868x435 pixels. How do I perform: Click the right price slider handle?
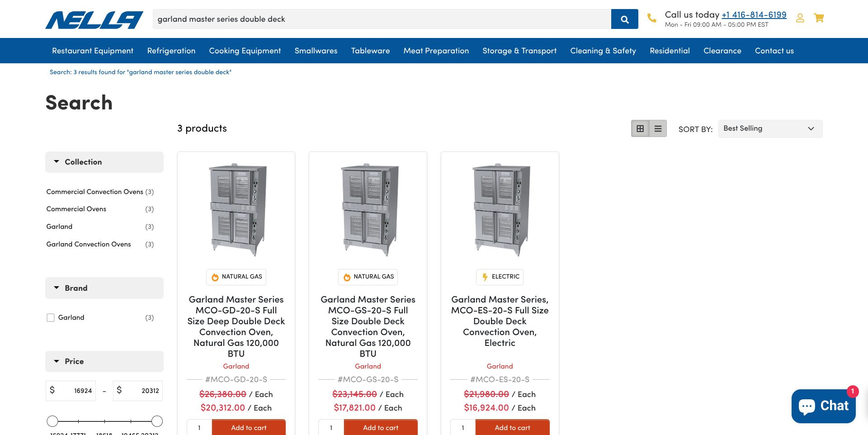pyautogui.click(x=157, y=421)
